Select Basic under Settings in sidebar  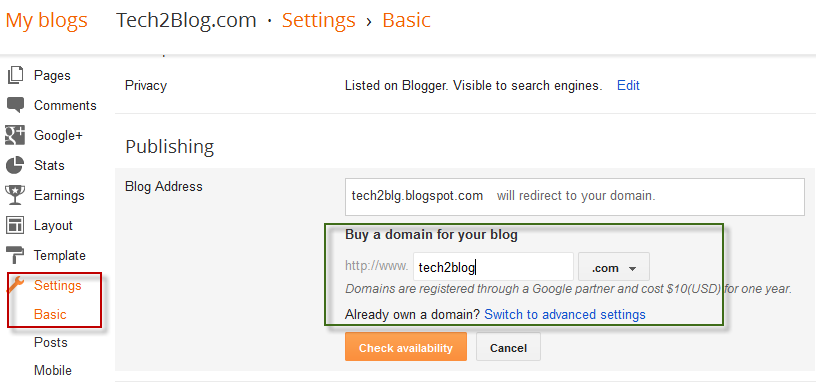click(50, 315)
